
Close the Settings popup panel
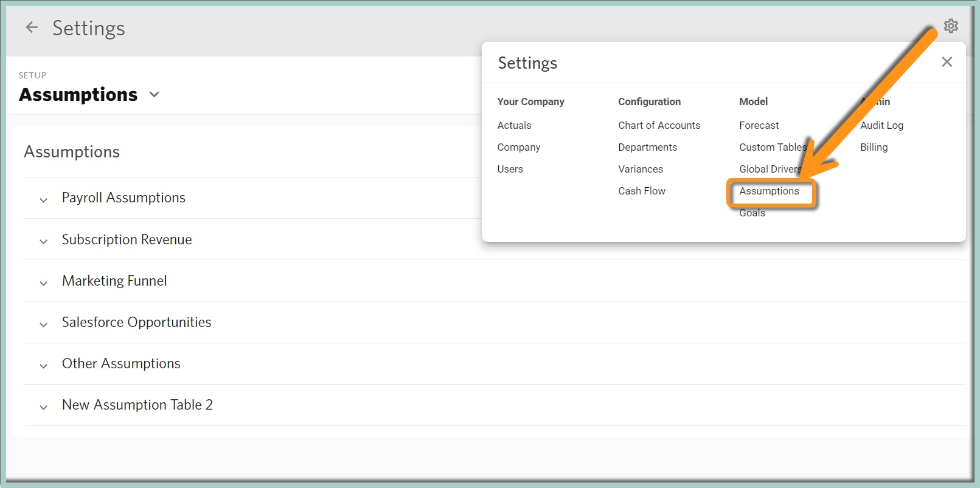947,62
